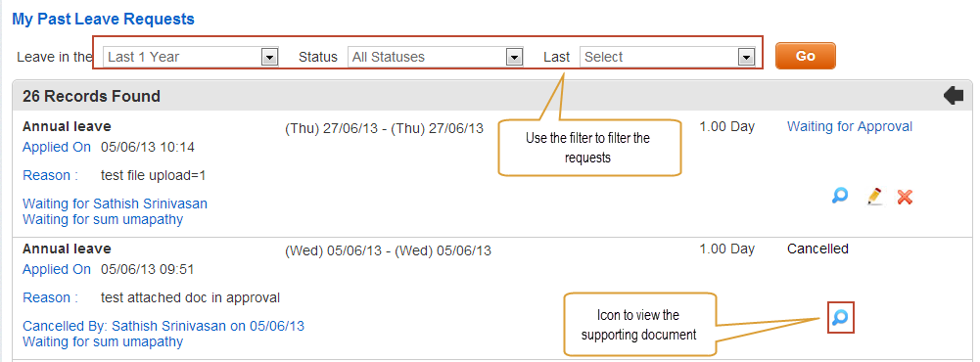Image resolution: width=980 pixels, height=362 pixels.
Task: Open the Last Select dropdown arrow
Action: click(x=746, y=58)
